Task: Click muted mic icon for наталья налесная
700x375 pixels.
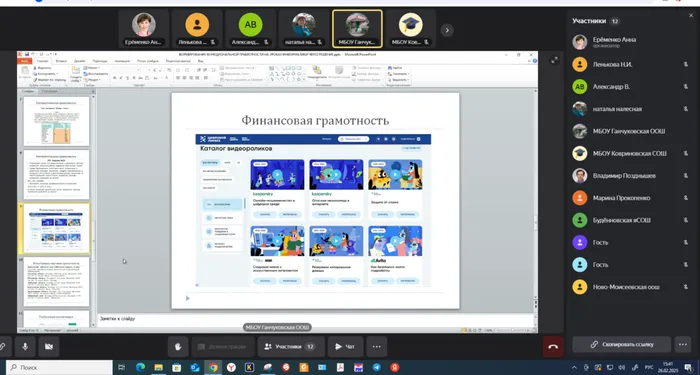Action: click(x=686, y=109)
